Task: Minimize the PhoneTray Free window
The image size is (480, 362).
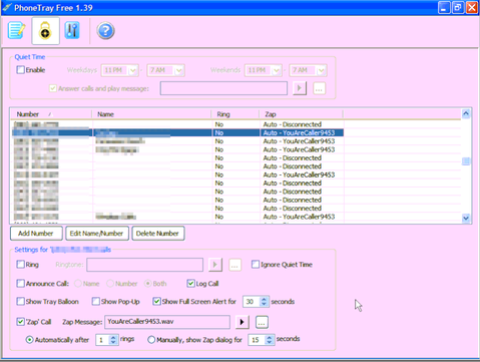Action: click(x=444, y=7)
